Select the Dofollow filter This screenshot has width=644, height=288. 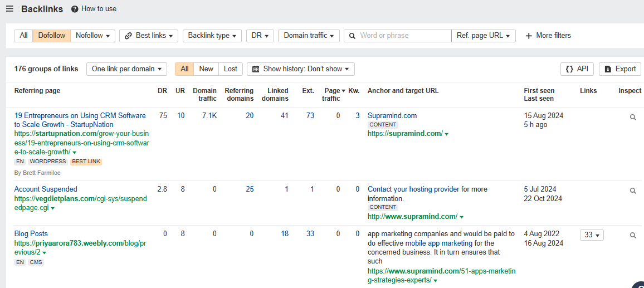tap(52, 35)
